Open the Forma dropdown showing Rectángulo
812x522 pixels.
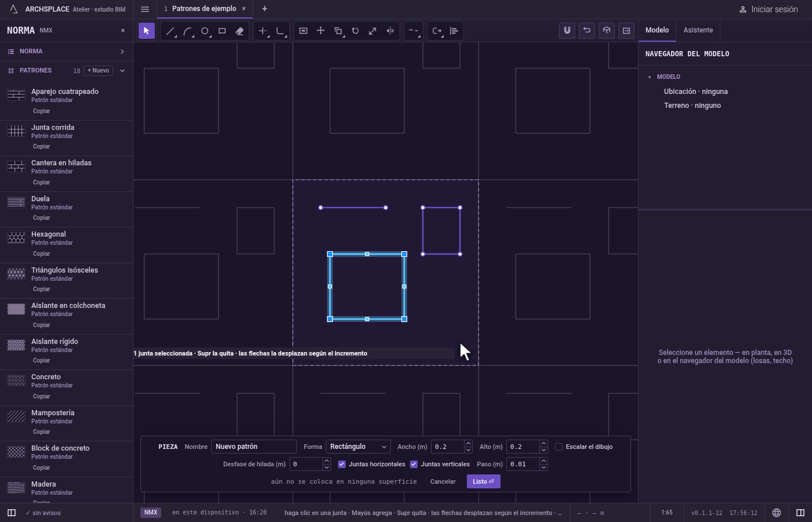[358, 447]
